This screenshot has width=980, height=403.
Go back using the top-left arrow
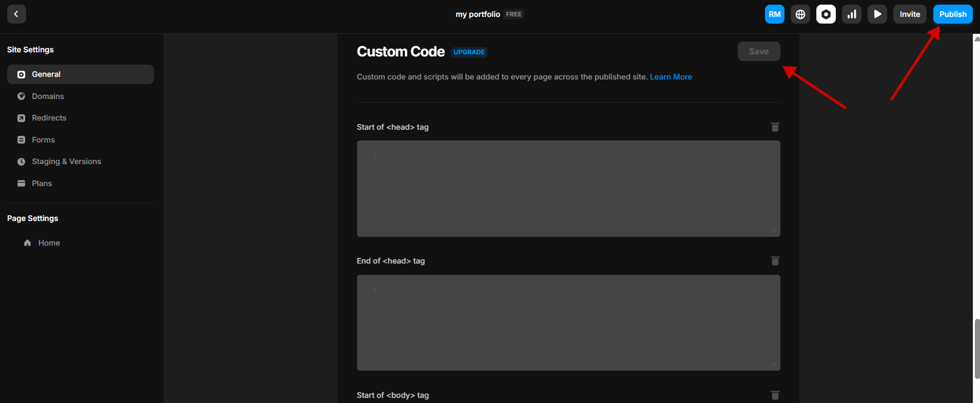click(x=16, y=14)
